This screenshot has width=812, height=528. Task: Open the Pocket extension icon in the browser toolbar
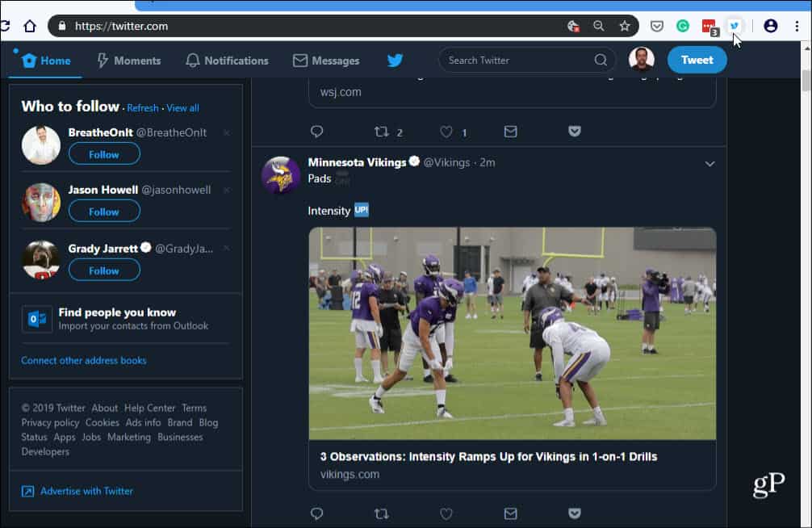coord(657,26)
